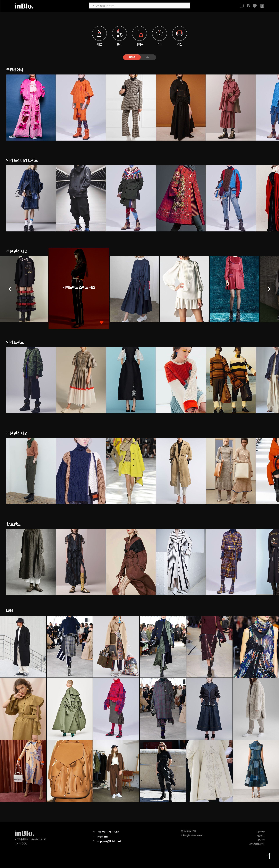Open the brown flowing coat in 핫 트렌드
The height and width of the screenshot is (868, 279).
coord(131,562)
